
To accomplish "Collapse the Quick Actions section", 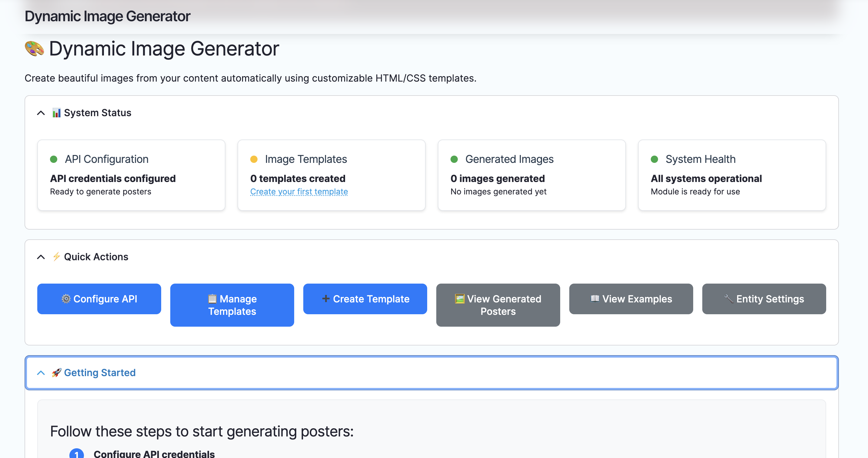I will (41, 257).
